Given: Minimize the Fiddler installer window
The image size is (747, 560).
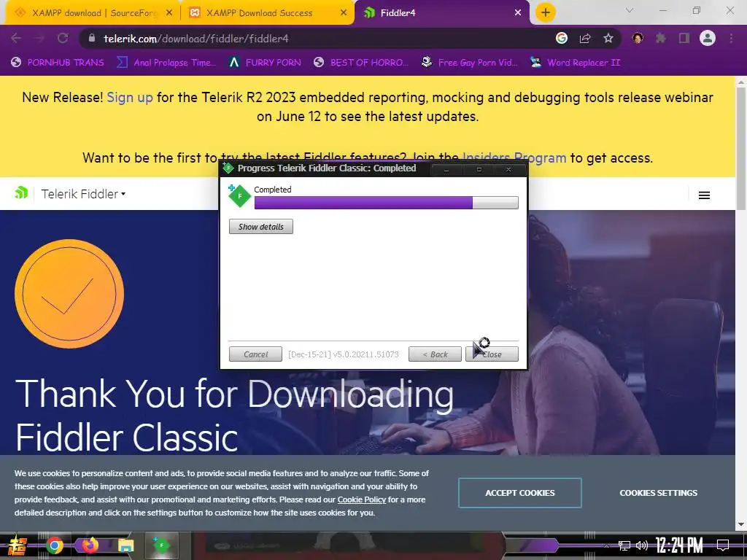Looking at the screenshot, I should (x=446, y=169).
